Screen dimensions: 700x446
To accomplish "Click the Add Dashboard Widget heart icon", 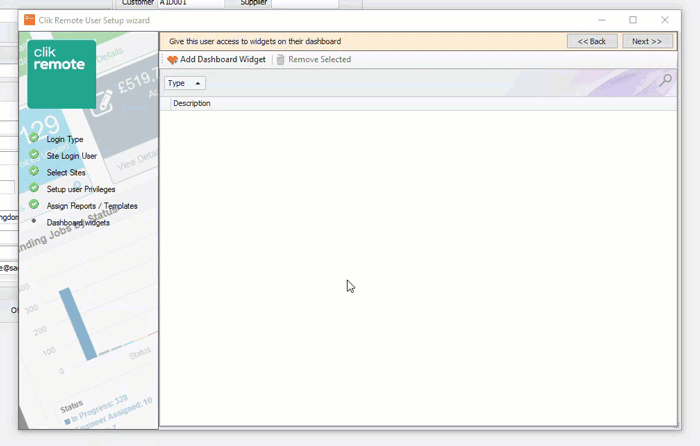I will pyautogui.click(x=172, y=59).
